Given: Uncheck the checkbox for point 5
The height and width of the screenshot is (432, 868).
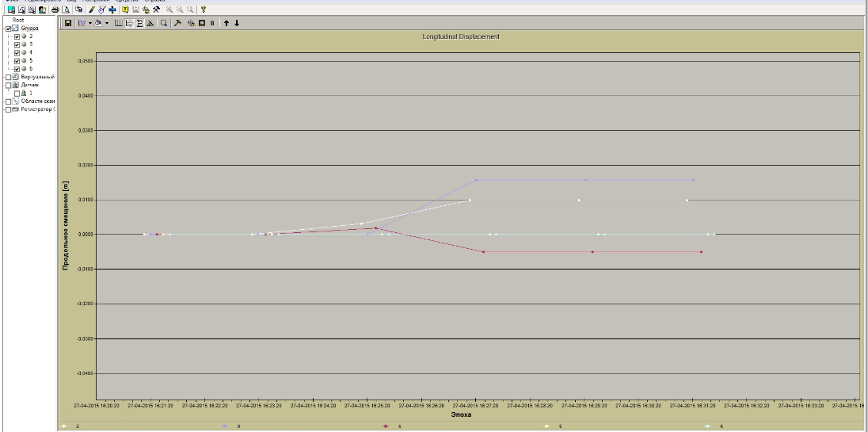Looking at the screenshot, I should pos(17,61).
